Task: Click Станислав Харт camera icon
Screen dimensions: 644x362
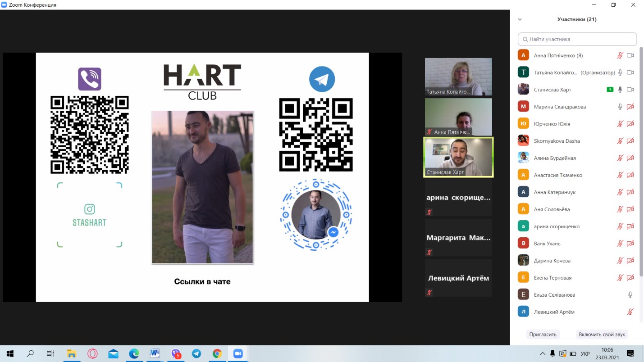Action: tap(630, 90)
